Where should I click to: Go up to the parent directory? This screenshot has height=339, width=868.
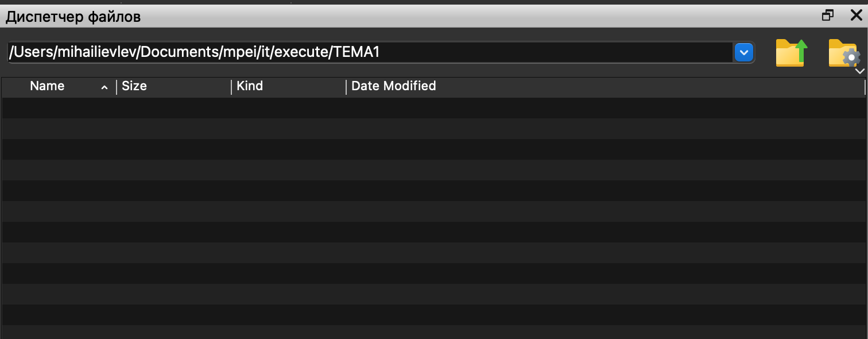point(792,53)
